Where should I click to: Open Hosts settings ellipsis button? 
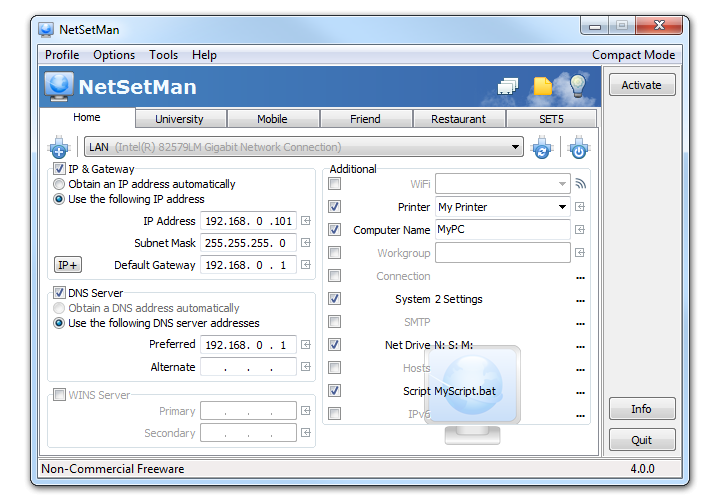(580, 370)
